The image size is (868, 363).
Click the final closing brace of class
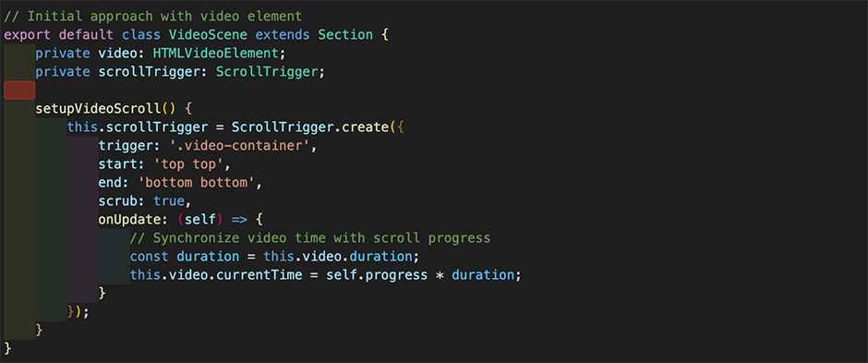pos(7,349)
